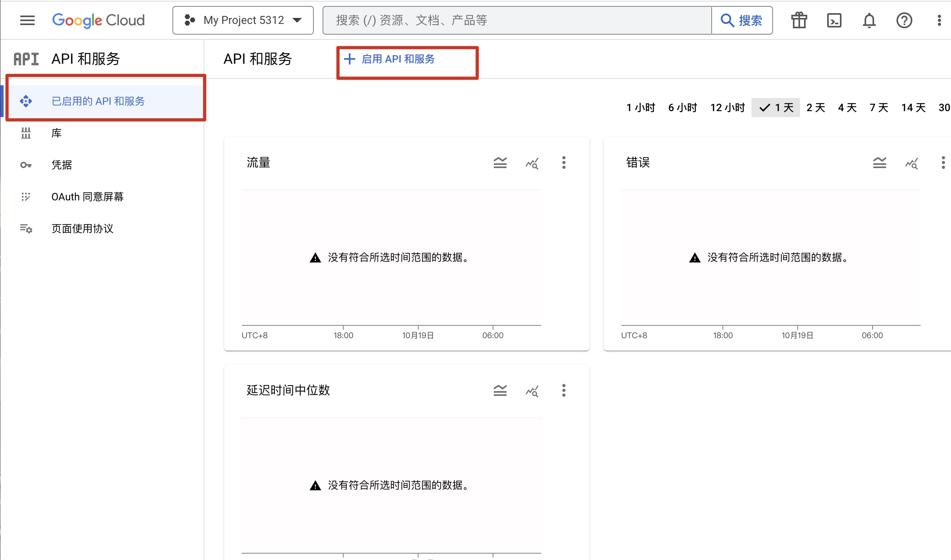Viewport: 951px width, 560px height.
Task: Open more options menu on 延迟时间中位数 chart
Action: (x=564, y=390)
